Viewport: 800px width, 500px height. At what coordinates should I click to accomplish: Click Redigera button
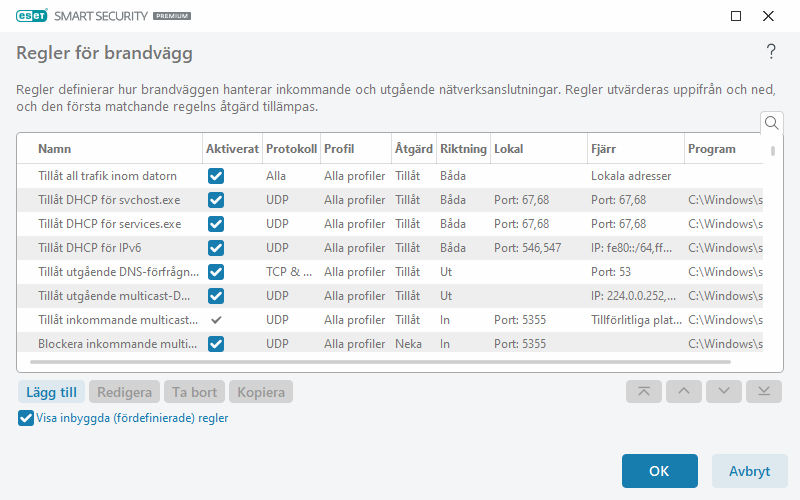tap(124, 392)
